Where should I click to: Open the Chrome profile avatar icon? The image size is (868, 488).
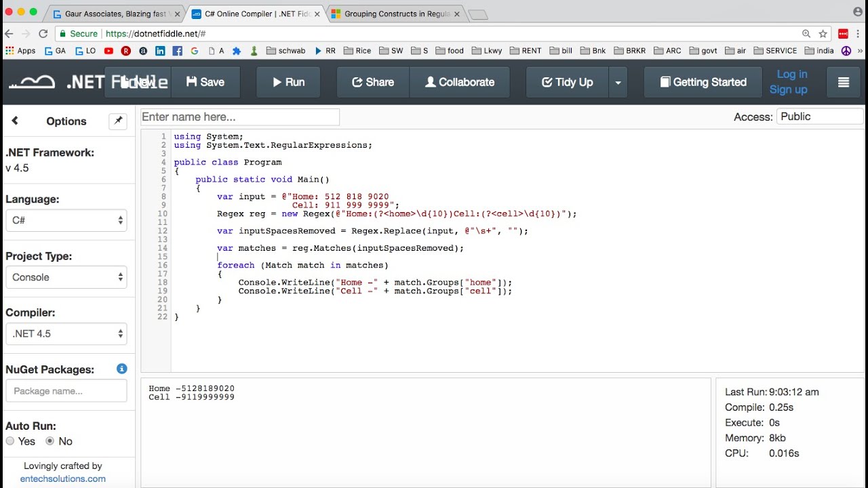coord(857,11)
